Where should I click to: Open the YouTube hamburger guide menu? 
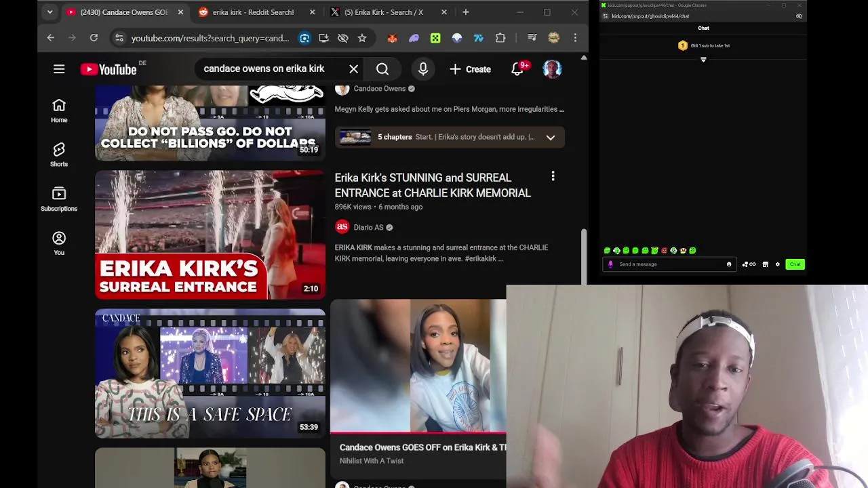point(59,69)
